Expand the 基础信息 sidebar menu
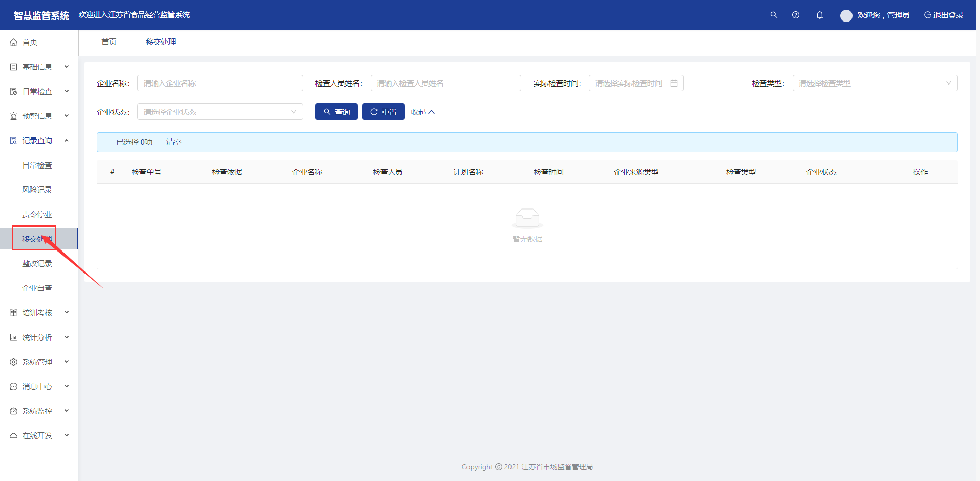Image resolution: width=980 pixels, height=481 pixels. (39, 67)
